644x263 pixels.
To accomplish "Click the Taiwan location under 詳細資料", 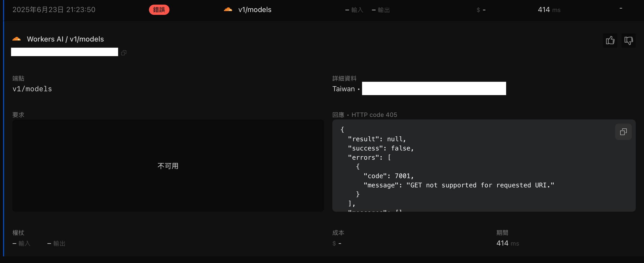I will point(343,89).
